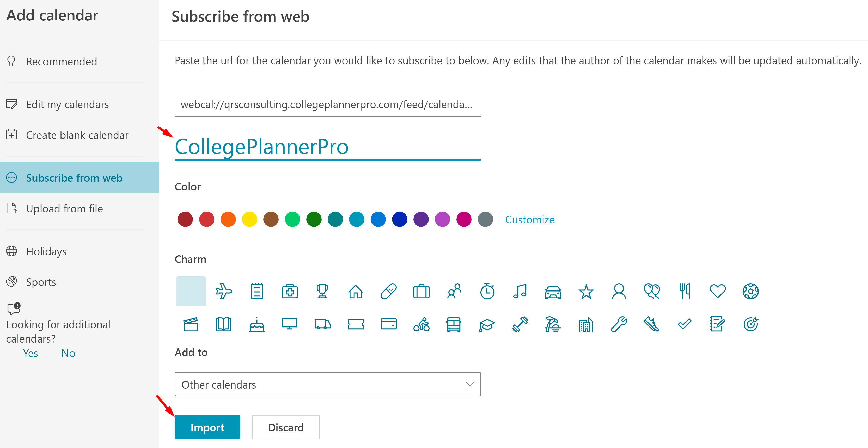Click the Import button

point(207,427)
